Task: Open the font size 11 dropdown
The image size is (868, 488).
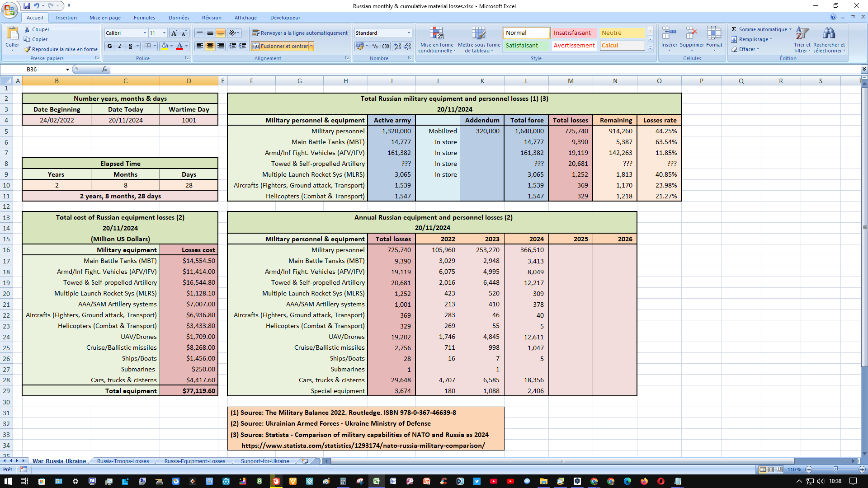Action: pos(164,33)
